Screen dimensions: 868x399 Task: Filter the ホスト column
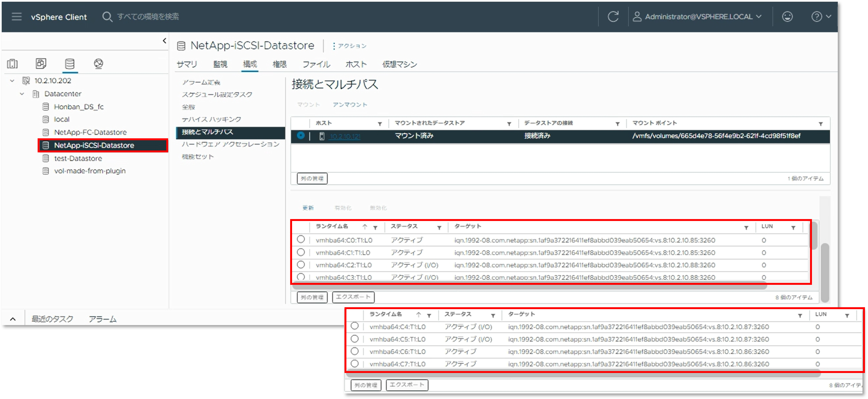tap(380, 124)
